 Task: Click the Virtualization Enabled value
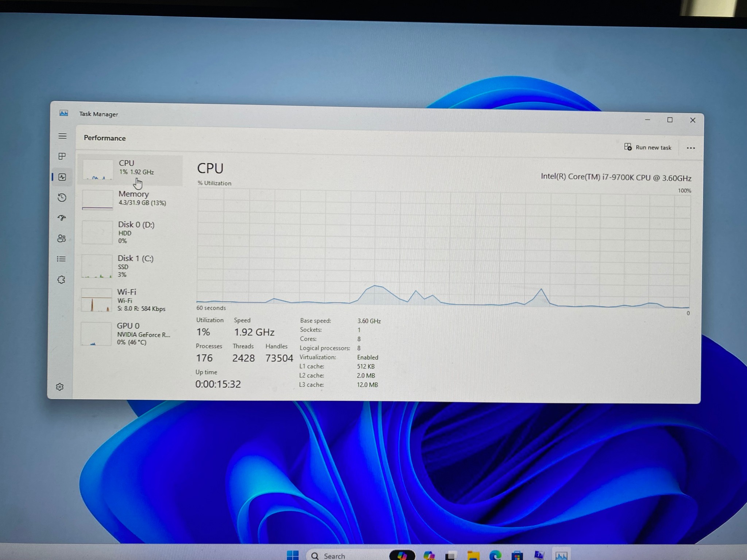tap(367, 357)
